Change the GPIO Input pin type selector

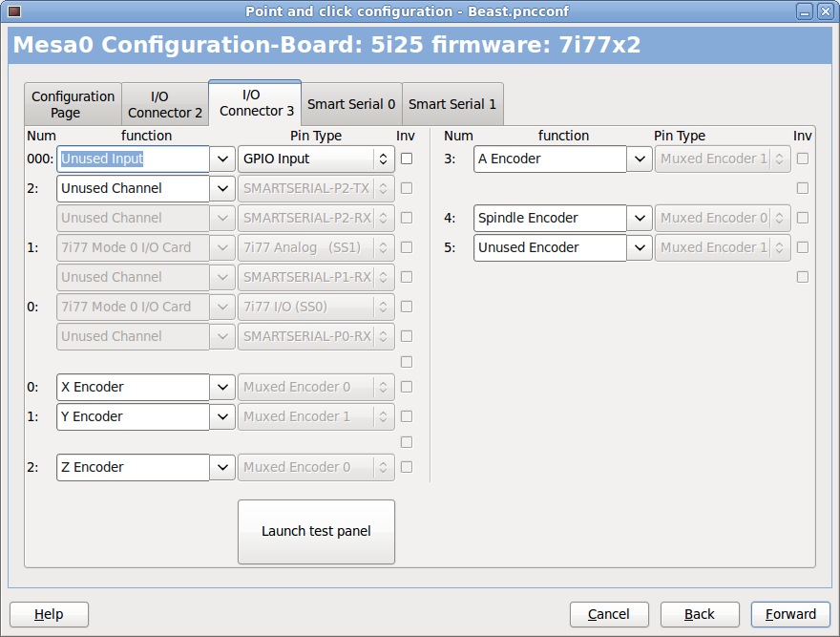coord(316,159)
